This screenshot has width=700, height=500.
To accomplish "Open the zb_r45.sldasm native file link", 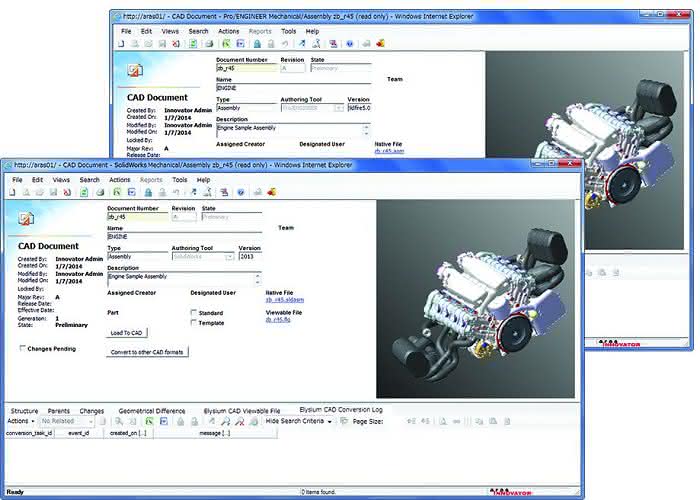I will pos(284,300).
